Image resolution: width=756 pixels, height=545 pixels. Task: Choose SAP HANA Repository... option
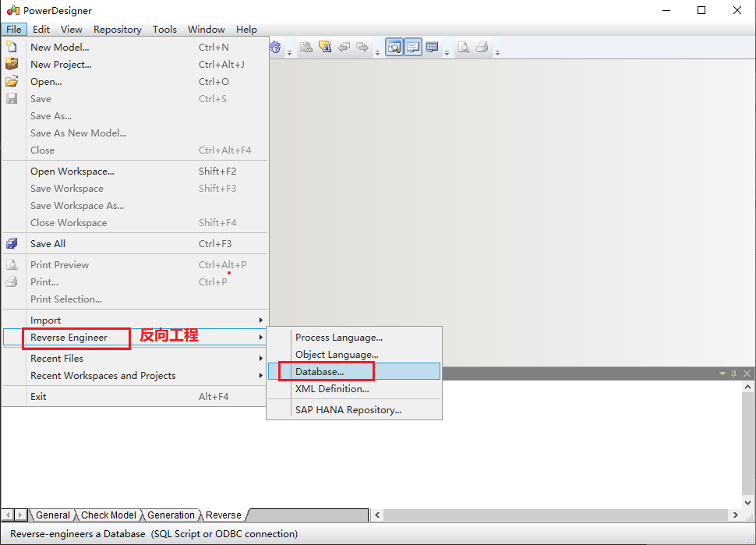coord(348,409)
